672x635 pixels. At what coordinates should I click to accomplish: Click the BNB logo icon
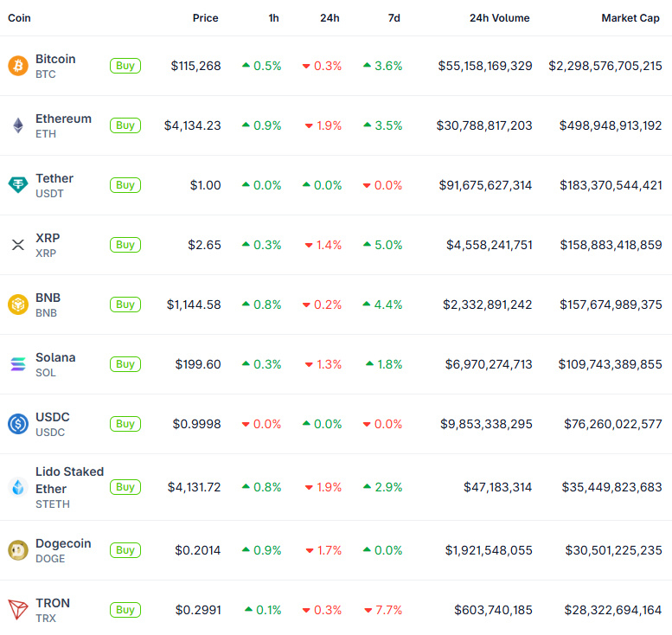tap(18, 305)
